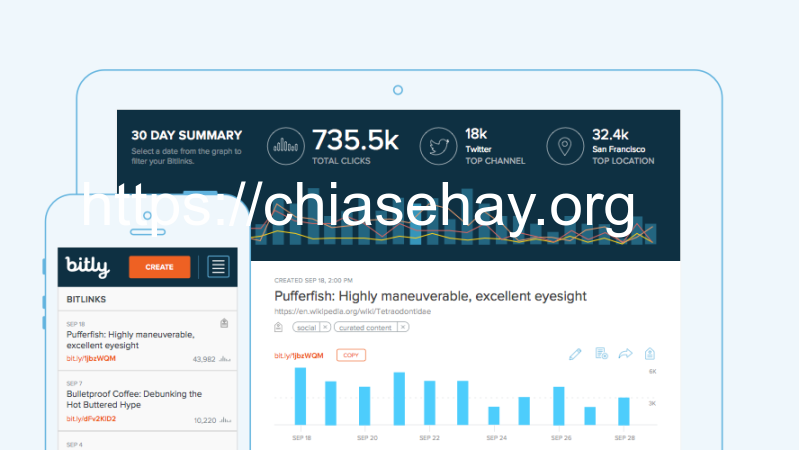Screen dimensions: 799x450
Task: Open the Bulletproof Coffee bitlink
Action: coord(148,401)
